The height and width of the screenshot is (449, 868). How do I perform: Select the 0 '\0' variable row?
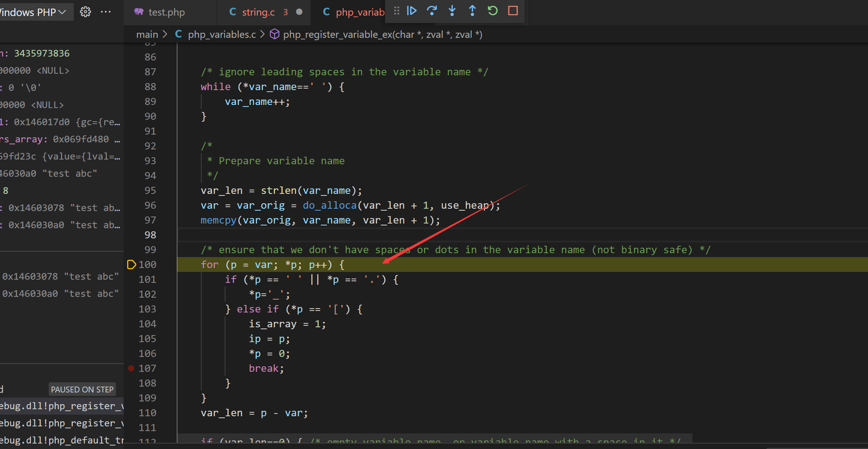[62, 88]
